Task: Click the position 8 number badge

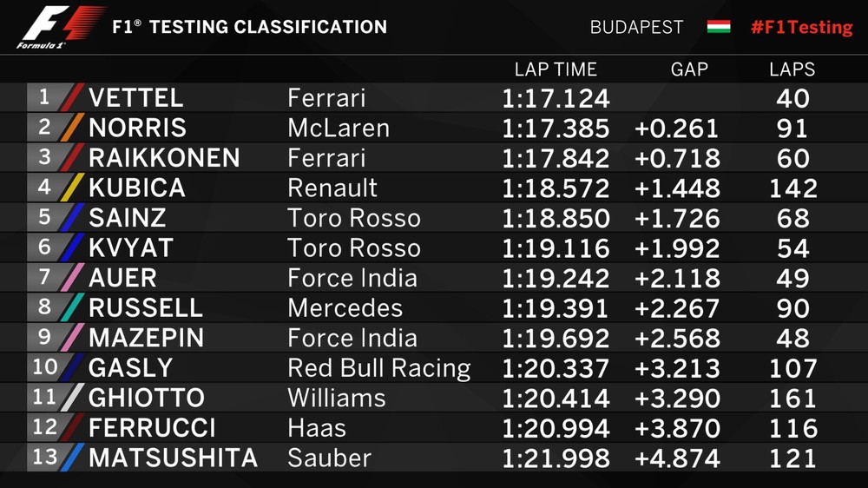Action: (44, 307)
